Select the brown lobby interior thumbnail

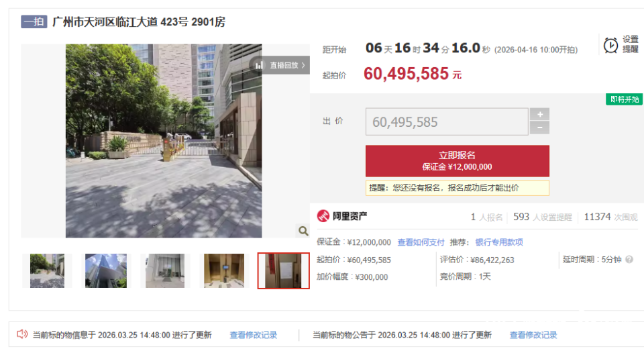click(x=224, y=270)
